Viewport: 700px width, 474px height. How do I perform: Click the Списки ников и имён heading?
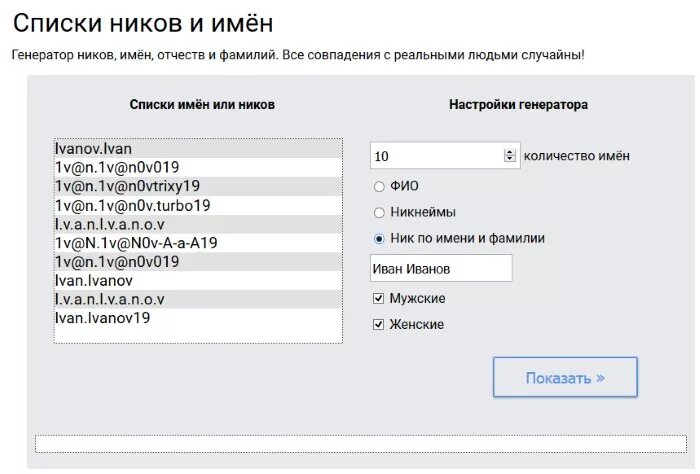click(x=143, y=23)
